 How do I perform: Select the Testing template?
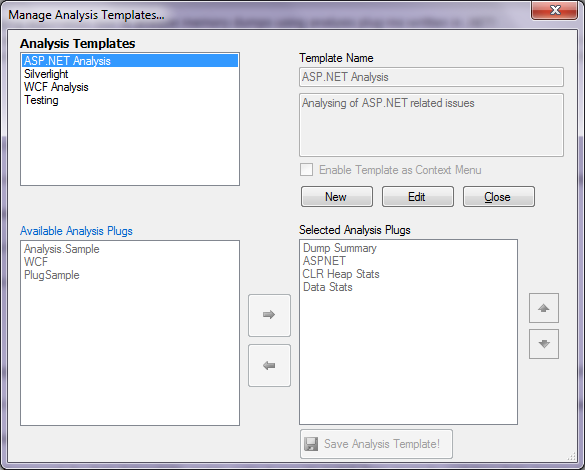(41, 100)
